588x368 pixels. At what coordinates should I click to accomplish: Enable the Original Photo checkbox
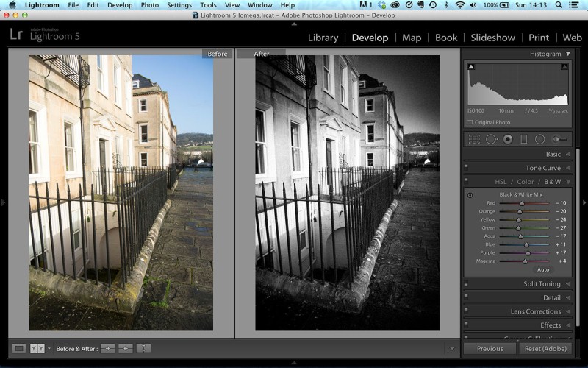(470, 122)
